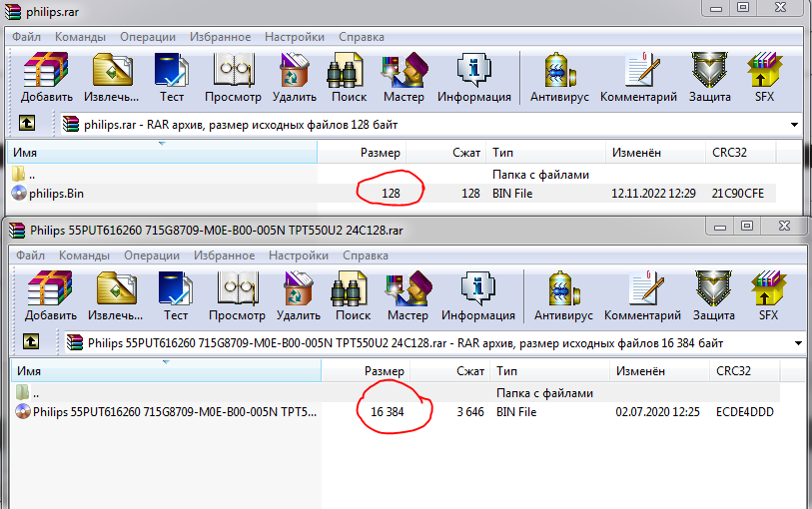Viewport: 812px width, 509px height.
Task: Select parent folder '..' row in 55PUT616260 window
Action: [x=396, y=393]
